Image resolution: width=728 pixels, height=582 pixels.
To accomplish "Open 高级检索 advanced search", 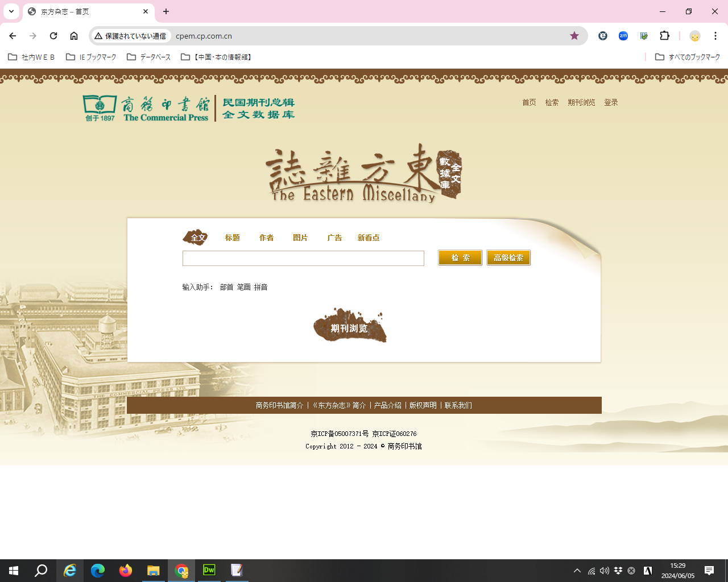I will pos(508,257).
